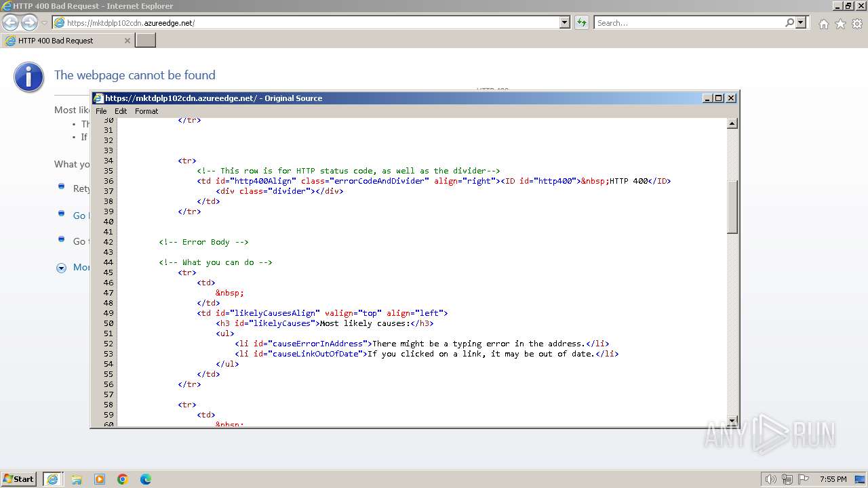Launch Chrome from taskbar
The width and height of the screenshot is (868, 488).
click(x=123, y=479)
